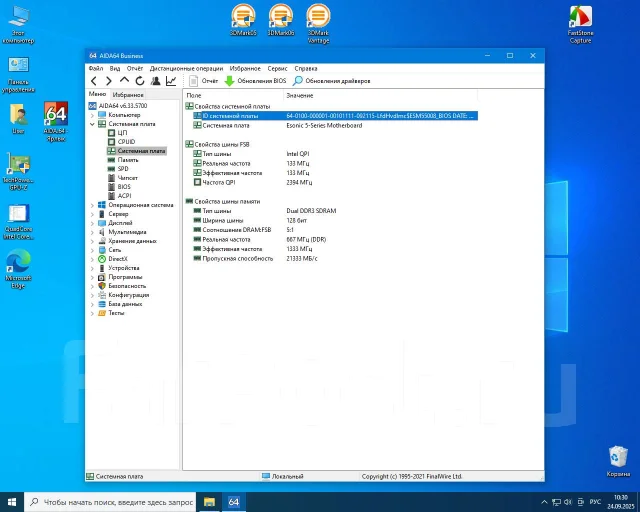Expand the Дисплей tree node
This screenshot has height=512, width=640.
click(x=92, y=223)
